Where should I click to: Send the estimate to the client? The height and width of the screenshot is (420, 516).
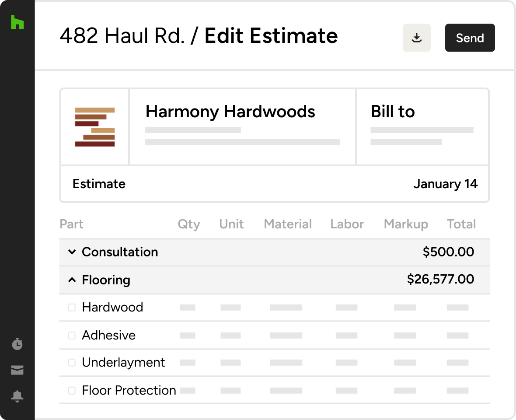tap(470, 38)
